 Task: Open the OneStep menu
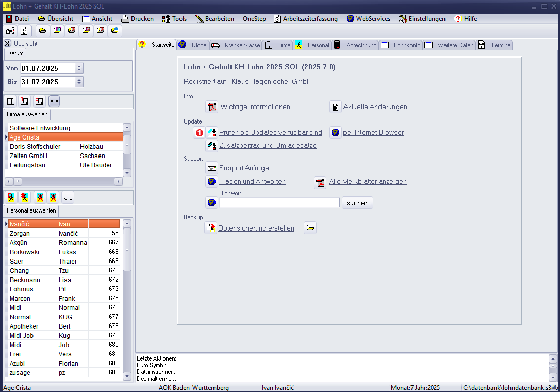pos(254,19)
